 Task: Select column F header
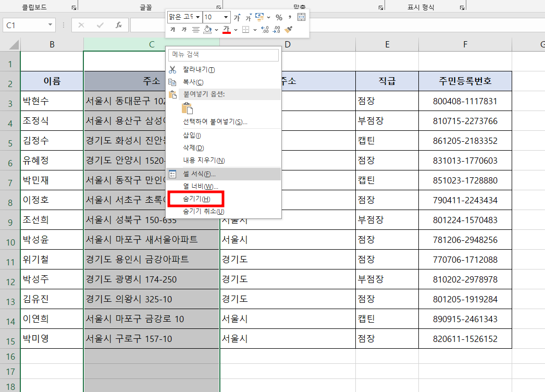coord(465,44)
